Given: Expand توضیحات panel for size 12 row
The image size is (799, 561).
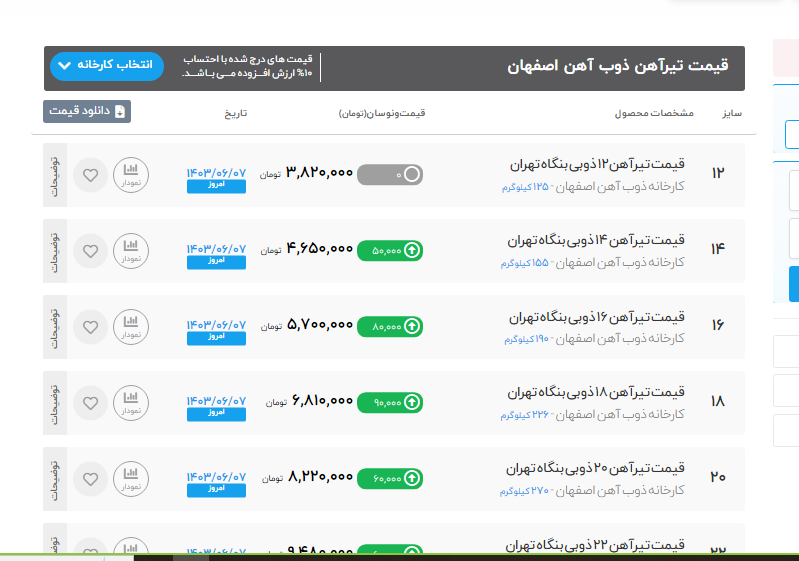Looking at the screenshot, I should (x=56, y=175).
